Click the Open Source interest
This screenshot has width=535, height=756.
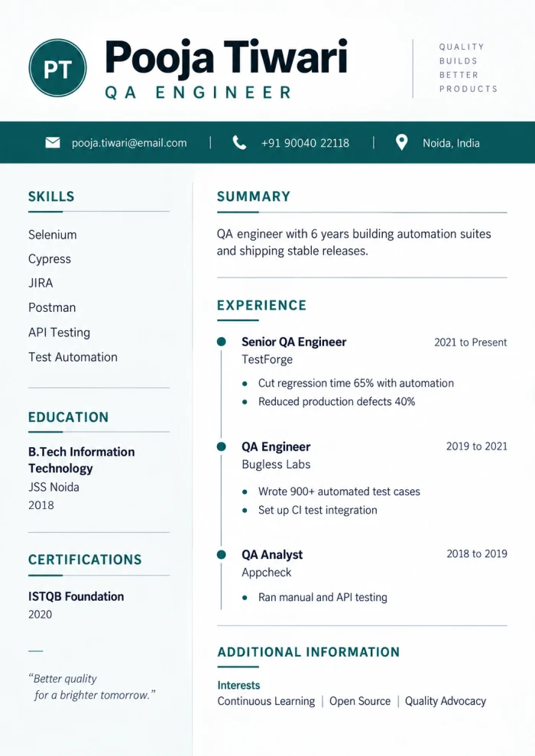pyautogui.click(x=360, y=702)
